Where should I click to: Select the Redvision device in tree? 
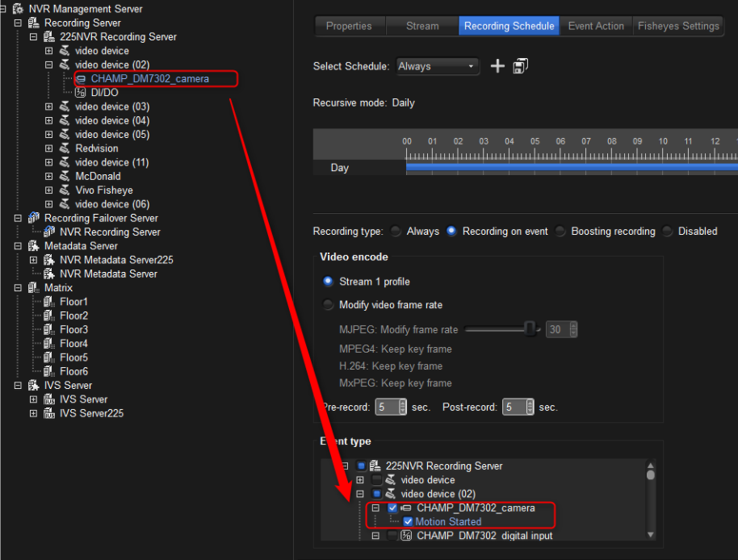click(x=97, y=148)
